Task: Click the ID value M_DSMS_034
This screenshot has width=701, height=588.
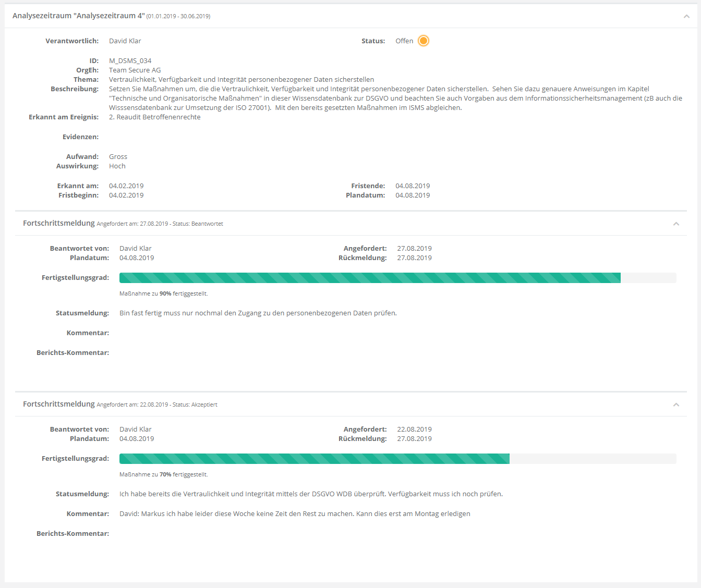Action: [x=130, y=60]
